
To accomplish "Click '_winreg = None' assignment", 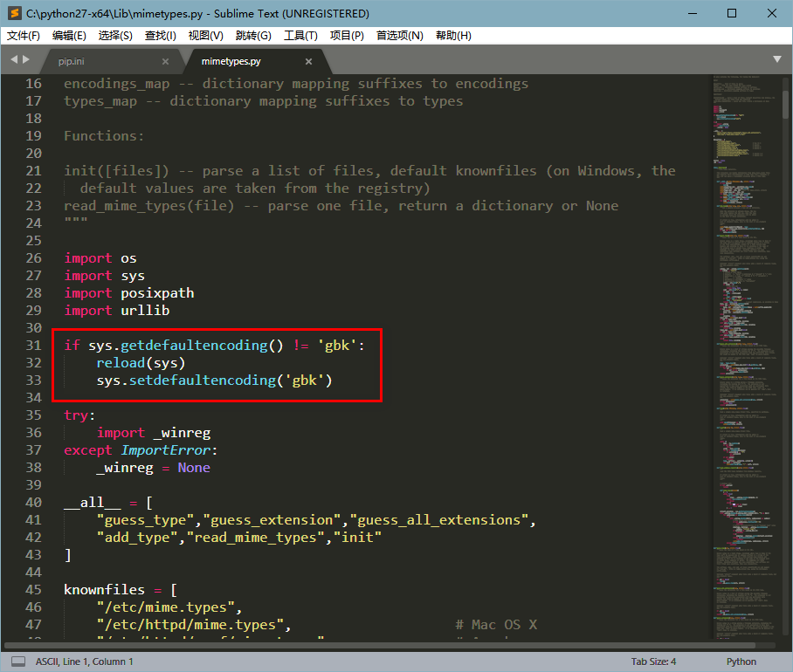I will (x=153, y=468).
